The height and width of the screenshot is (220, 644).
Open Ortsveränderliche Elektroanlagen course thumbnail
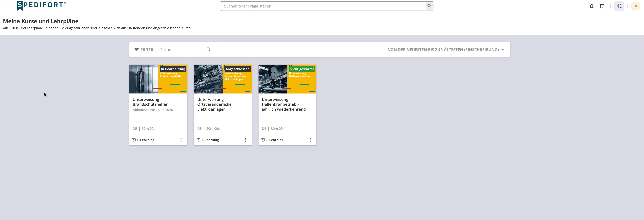tap(223, 79)
